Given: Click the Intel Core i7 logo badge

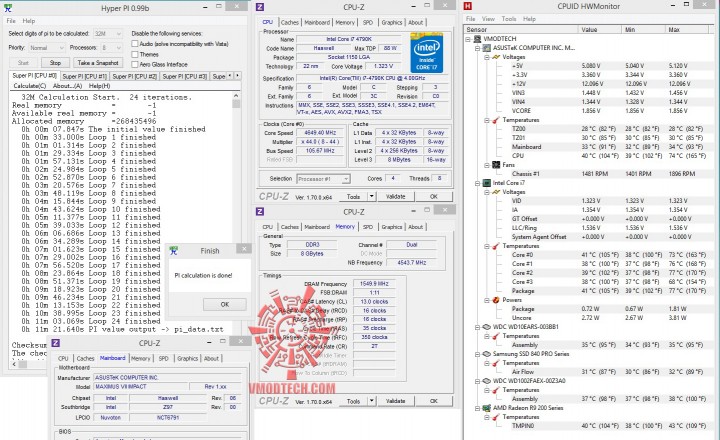Looking at the screenshot, I should pos(427,52).
